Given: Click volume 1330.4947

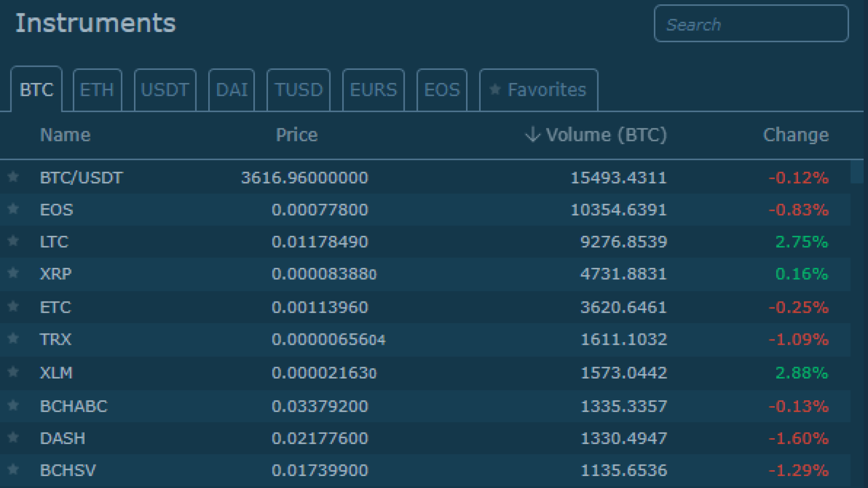Looking at the screenshot, I should 624,438.
